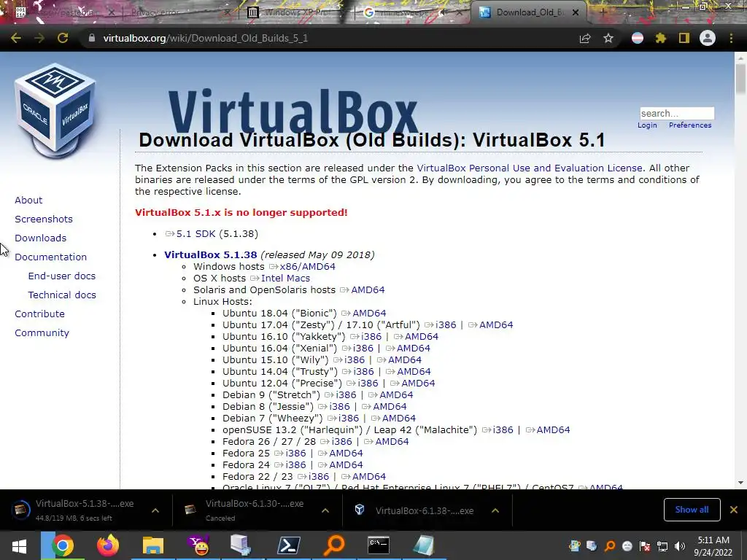
Task: Open the taskbar clock showing 5:11 AM
Action: [713, 546]
